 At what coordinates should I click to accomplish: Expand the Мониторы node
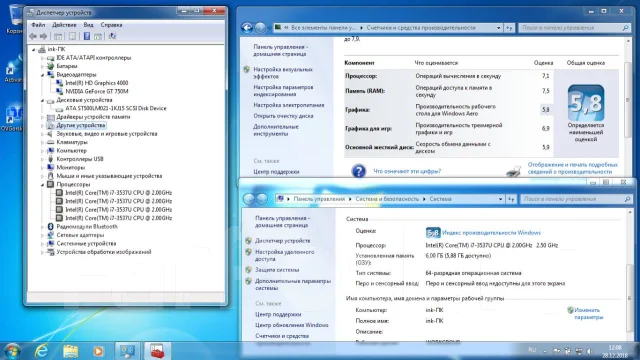tap(42, 167)
